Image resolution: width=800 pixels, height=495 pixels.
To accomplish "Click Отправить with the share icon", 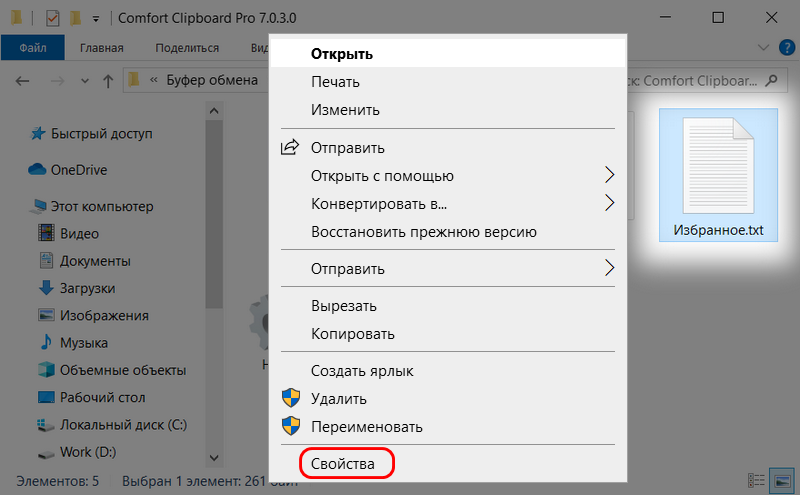I will [347, 148].
